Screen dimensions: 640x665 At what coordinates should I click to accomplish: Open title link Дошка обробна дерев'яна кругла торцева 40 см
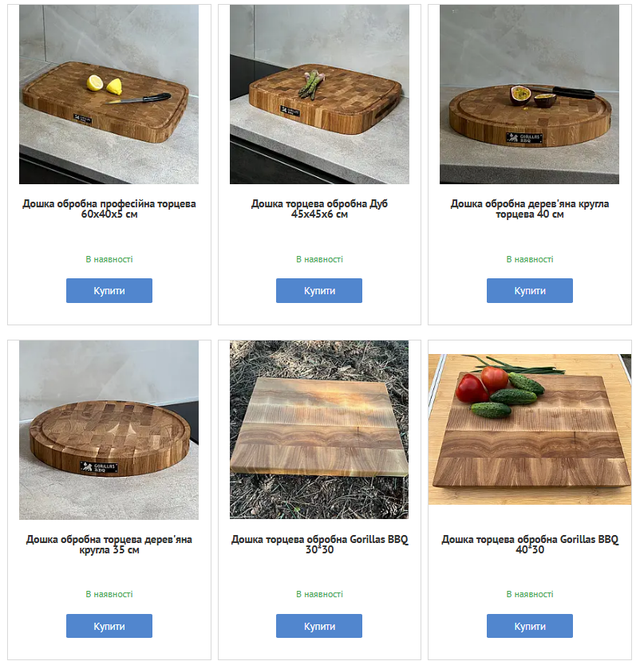[530, 209]
